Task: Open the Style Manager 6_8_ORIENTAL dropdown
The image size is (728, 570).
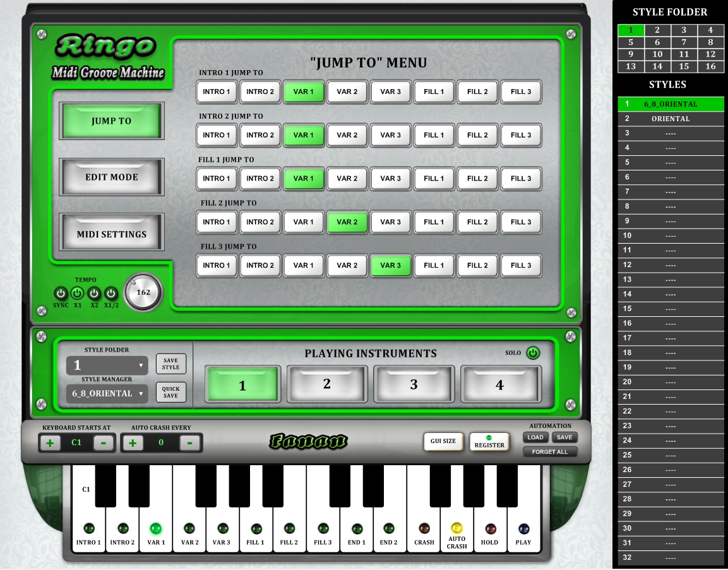Action: (x=107, y=394)
